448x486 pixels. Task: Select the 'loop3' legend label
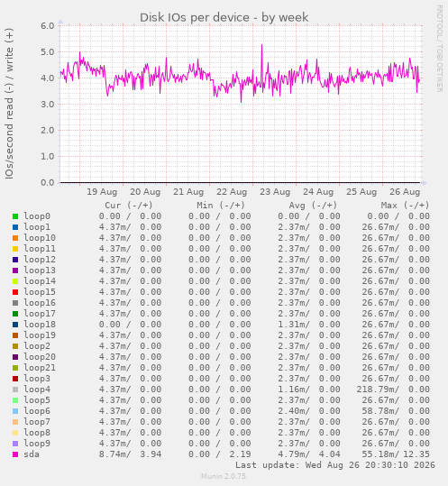click(x=37, y=379)
